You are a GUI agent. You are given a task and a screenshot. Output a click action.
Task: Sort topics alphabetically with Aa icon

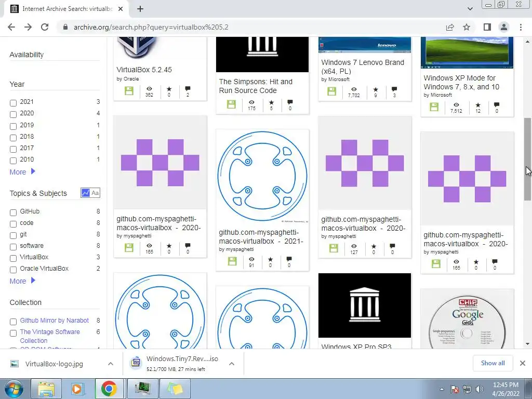(x=96, y=193)
